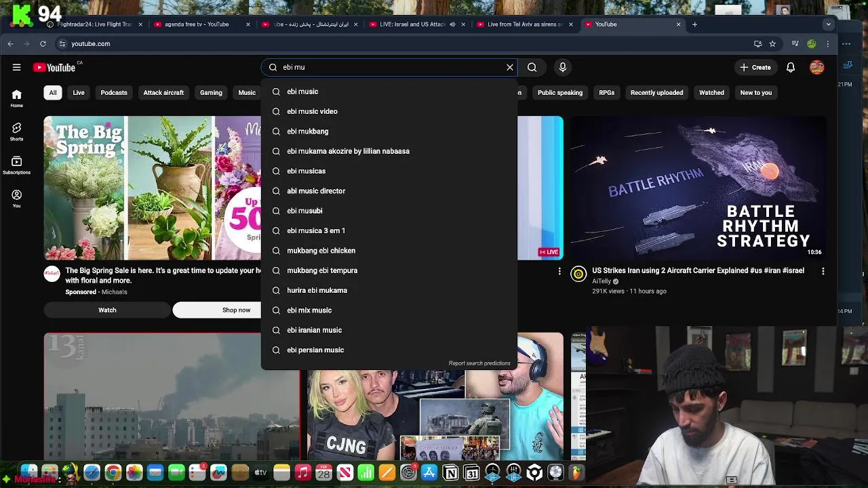Click the Watch button on the ad
Viewport: 868px width, 488px height.
[x=107, y=310]
